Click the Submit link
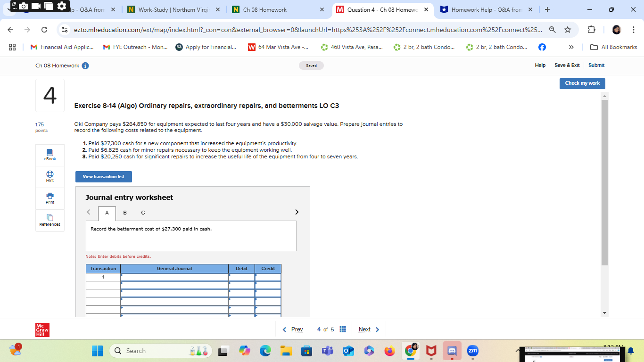 pos(596,66)
